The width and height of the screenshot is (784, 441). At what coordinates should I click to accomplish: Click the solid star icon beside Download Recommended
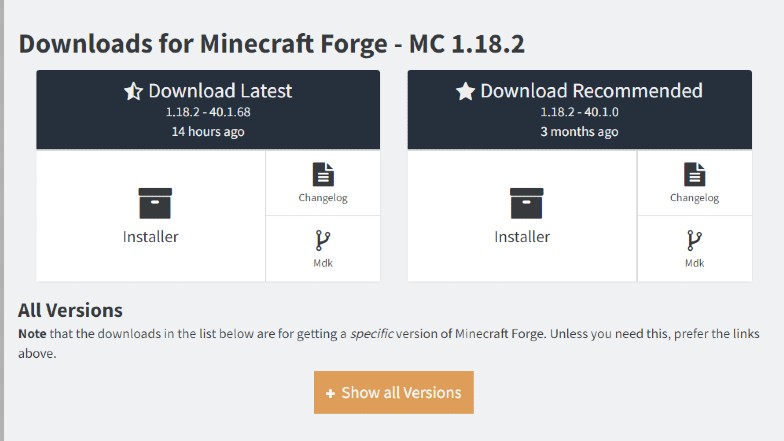click(465, 91)
